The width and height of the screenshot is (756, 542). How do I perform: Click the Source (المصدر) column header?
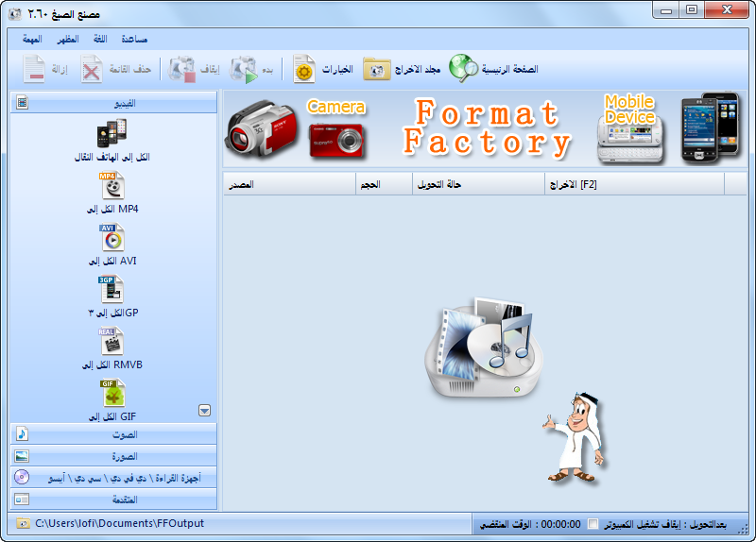pos(289,184)
